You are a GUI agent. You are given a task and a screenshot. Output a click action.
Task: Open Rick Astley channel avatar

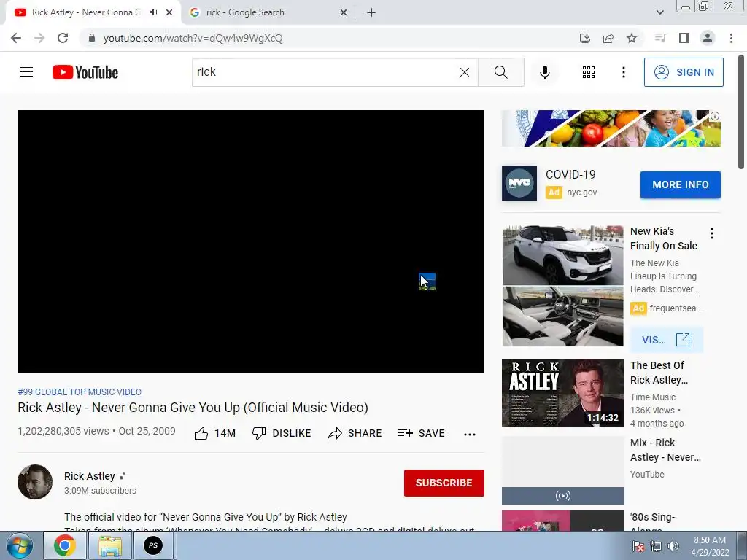pos(35,482)
